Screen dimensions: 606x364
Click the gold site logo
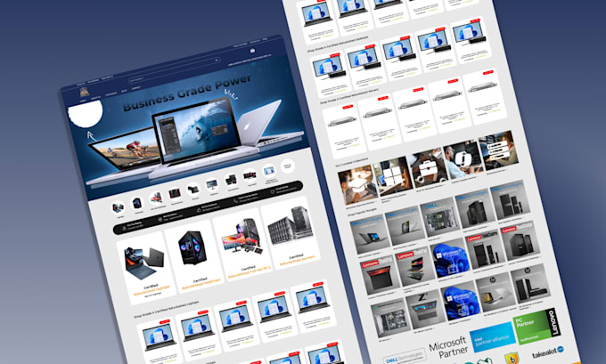[85, 92]
